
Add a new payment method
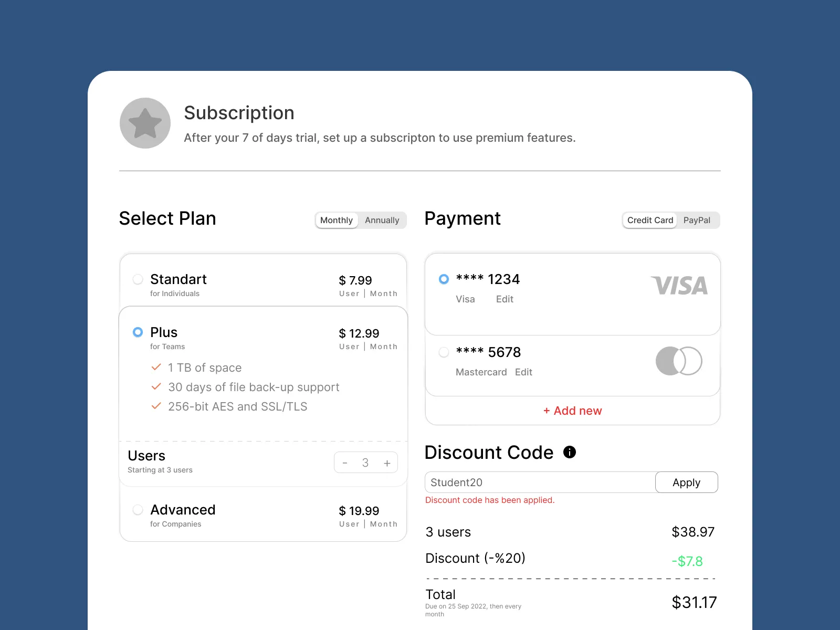572,411
